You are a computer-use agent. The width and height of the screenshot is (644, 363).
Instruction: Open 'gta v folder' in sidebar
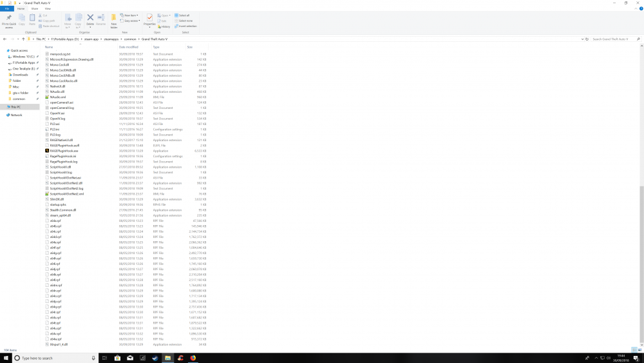tap(21, 93)
